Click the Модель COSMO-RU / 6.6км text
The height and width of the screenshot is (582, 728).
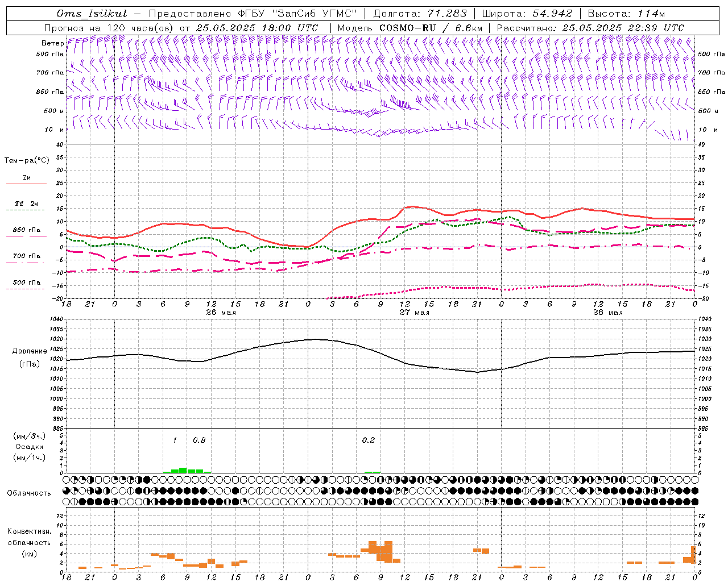410,28
